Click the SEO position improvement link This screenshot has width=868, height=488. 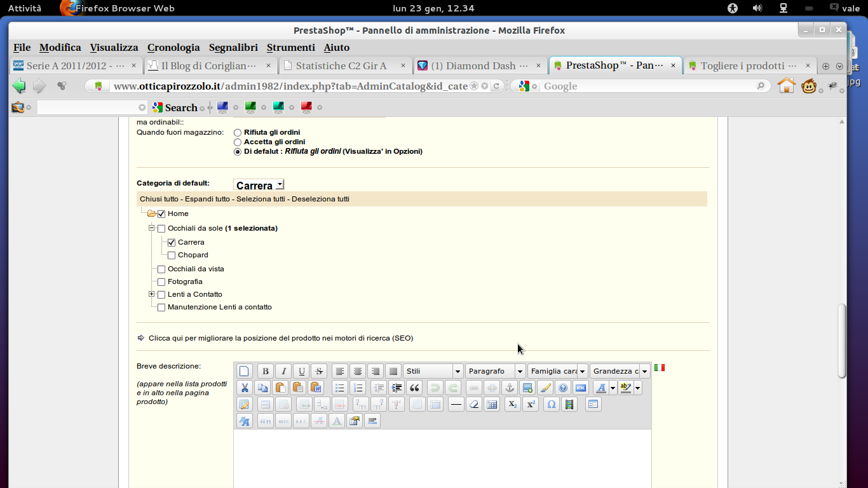pos(280,338)
